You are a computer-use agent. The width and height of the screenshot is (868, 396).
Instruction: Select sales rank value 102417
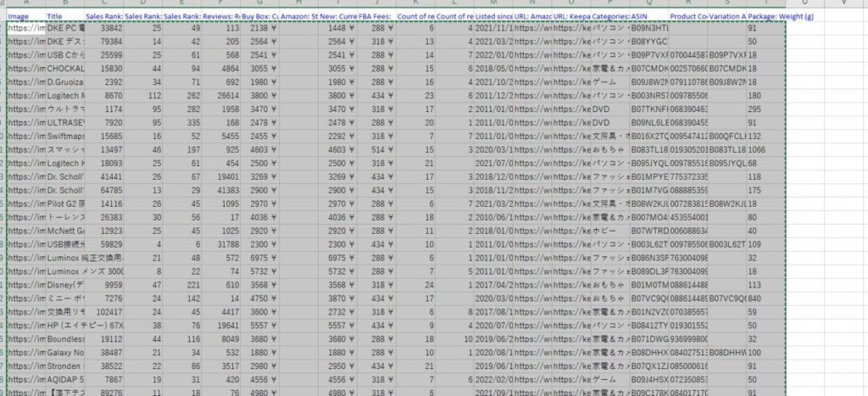coord(103,312)
